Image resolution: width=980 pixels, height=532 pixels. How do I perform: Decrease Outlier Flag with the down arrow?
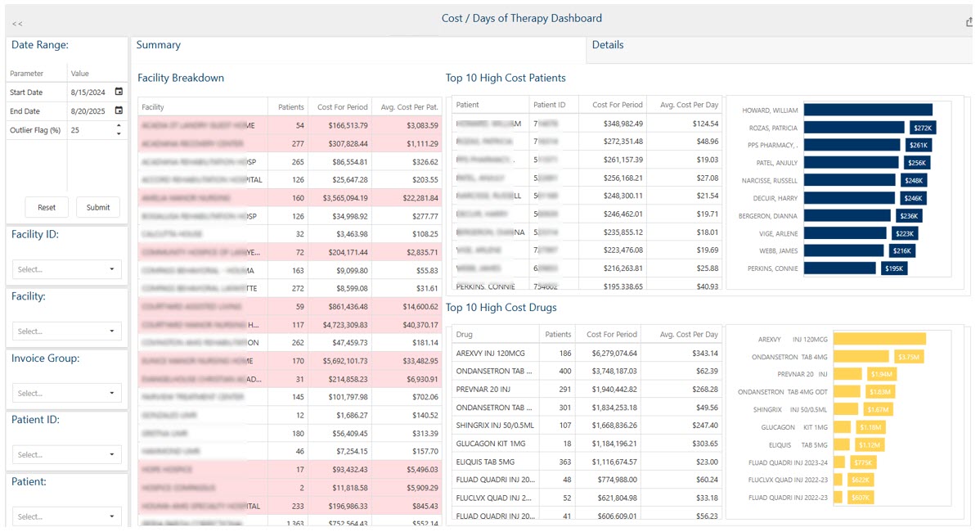119,133
